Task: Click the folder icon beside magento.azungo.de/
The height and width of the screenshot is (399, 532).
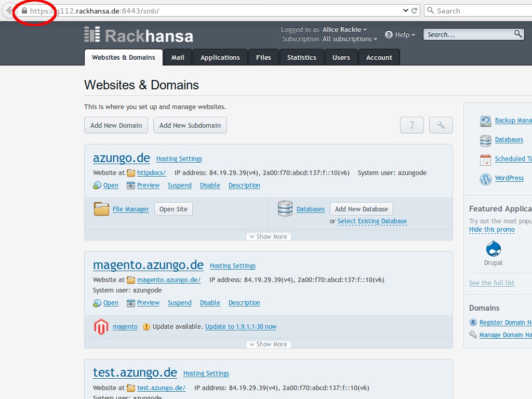Action: coord(131,280)
